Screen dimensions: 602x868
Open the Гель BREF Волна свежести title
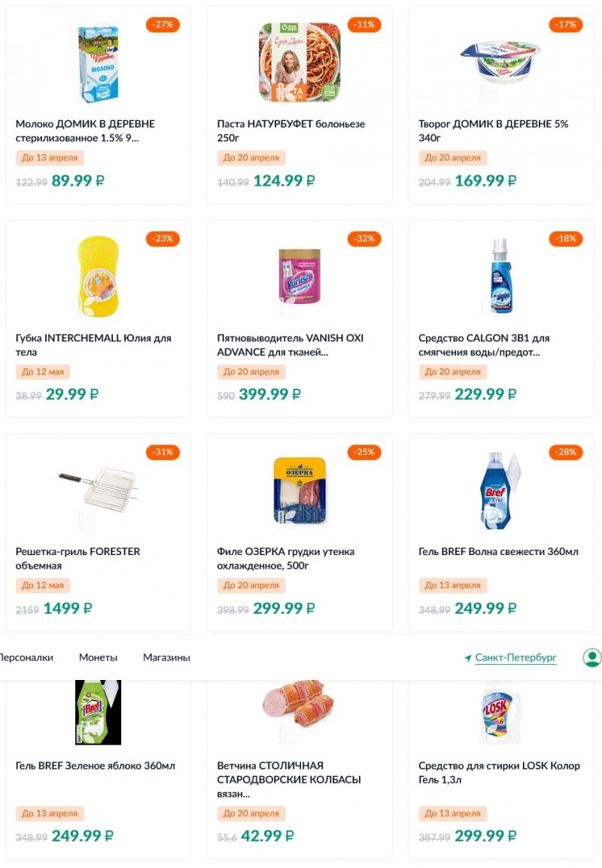(x=498, y=551)
